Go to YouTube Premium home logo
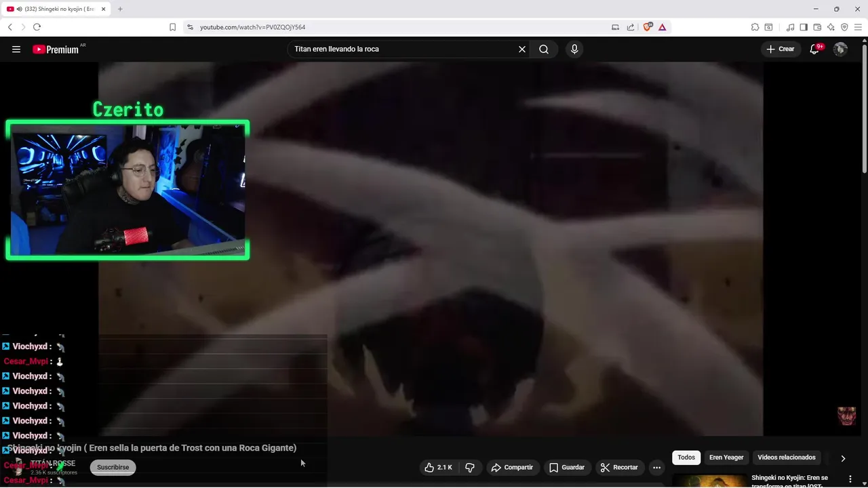 [x=56, y=49]
